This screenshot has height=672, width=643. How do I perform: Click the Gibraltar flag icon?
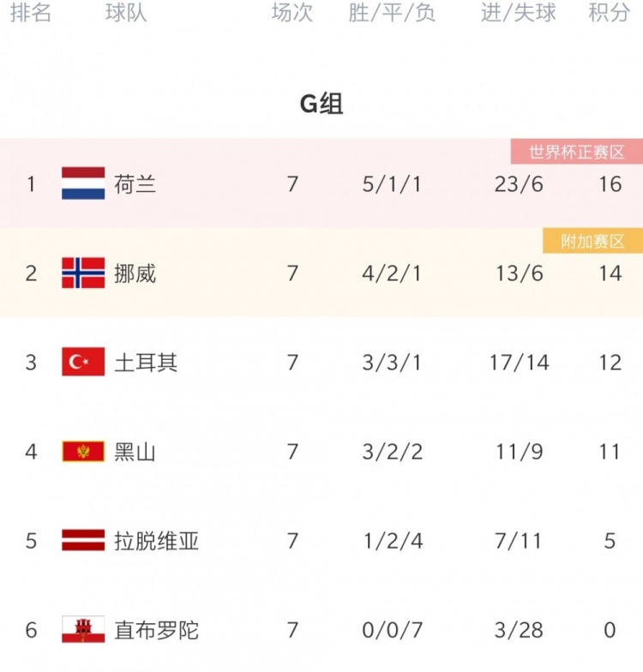[83, 629]
